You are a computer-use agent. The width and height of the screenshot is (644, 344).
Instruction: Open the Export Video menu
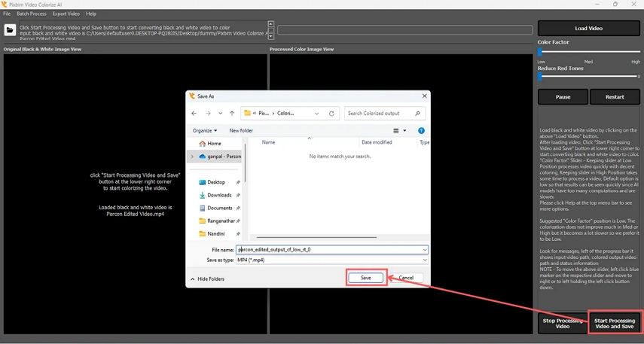[66, 14]
